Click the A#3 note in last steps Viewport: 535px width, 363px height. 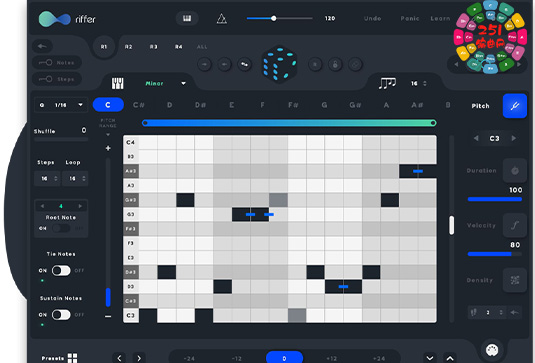418,171
